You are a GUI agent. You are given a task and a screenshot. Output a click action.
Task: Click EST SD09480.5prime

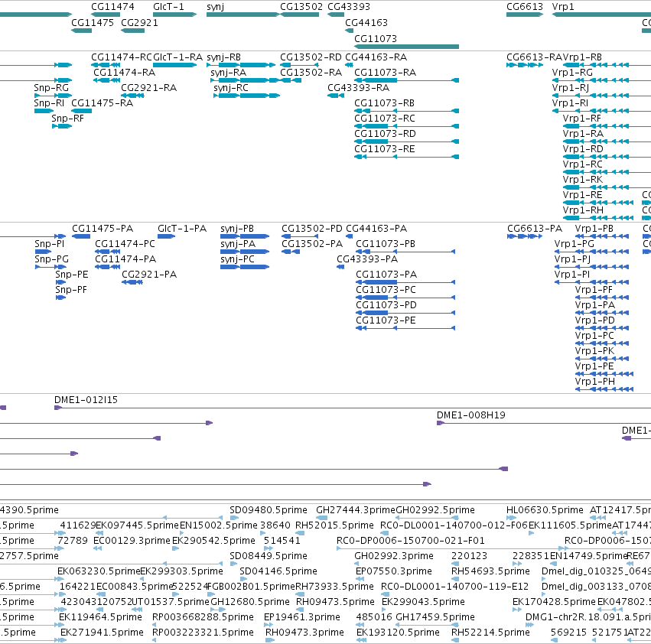pos(269,511)
